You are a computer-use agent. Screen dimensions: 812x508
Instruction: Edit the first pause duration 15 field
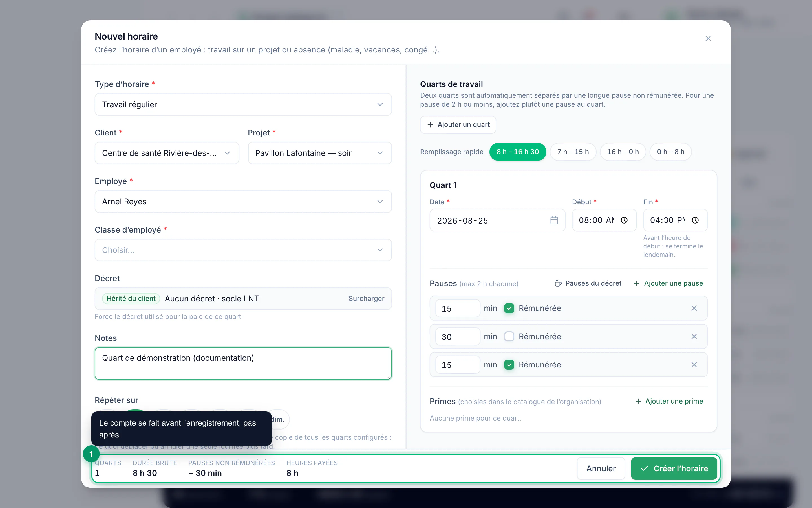458,308
